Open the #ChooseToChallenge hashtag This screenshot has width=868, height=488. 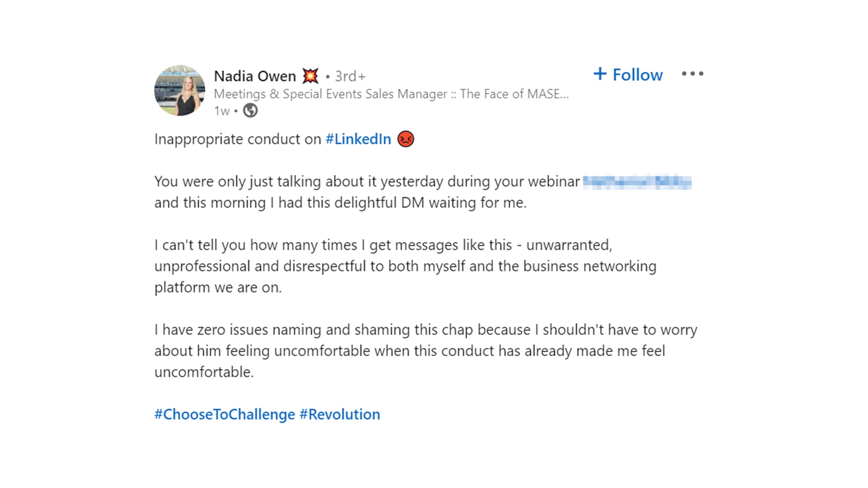(224, 414)
